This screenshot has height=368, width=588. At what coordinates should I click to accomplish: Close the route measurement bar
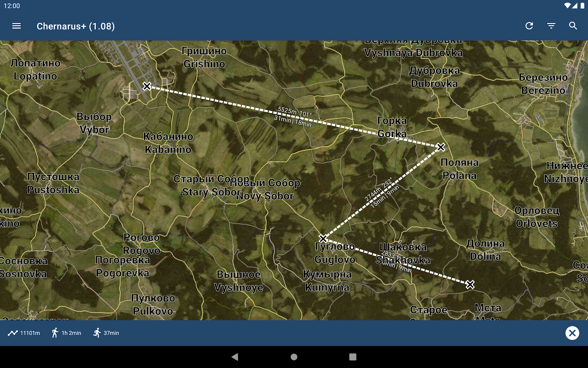click(x=572, y=333)
